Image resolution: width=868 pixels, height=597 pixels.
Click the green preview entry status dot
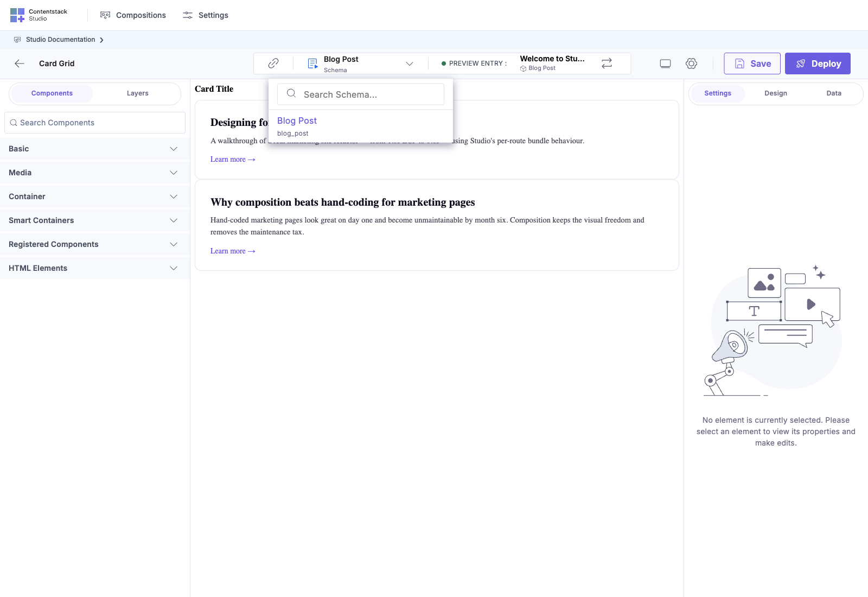click(444, 63)
